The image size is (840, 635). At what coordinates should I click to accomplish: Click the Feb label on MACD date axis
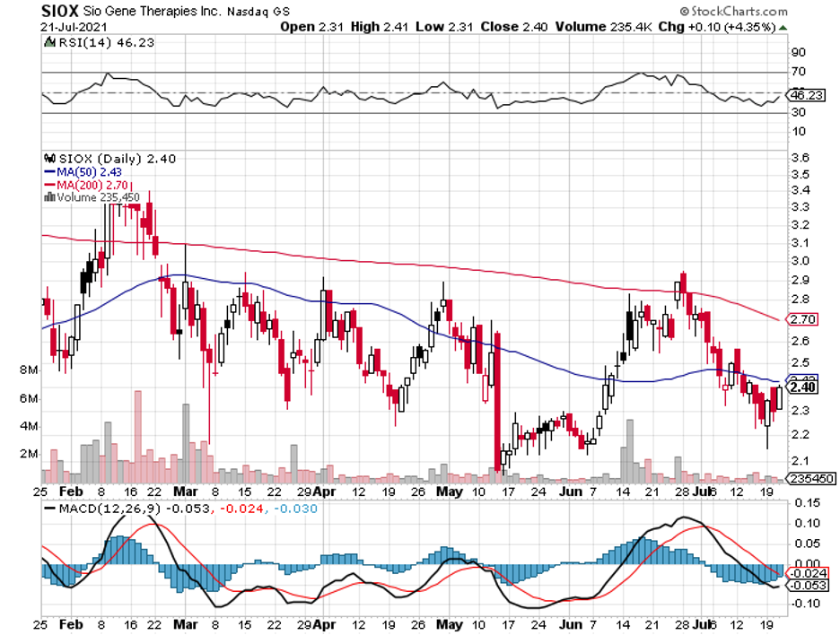[71, 624]
